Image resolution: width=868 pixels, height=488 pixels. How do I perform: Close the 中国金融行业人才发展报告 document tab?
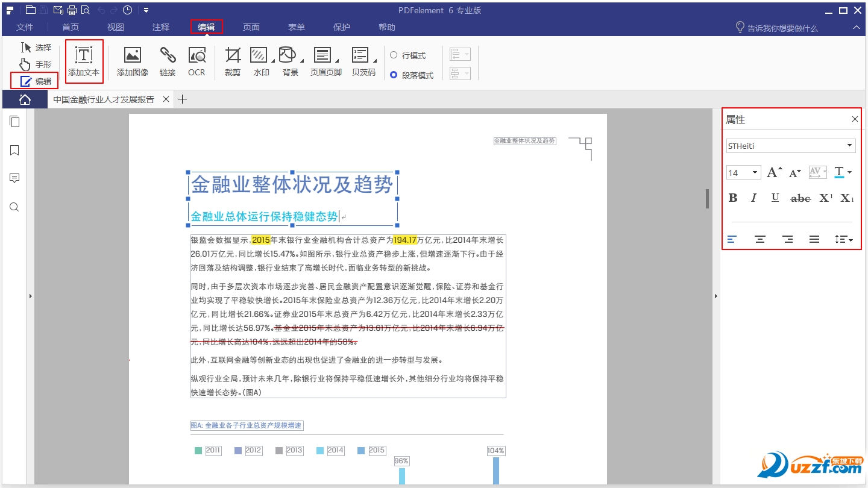pyautogui.click(x=166, y=99)
